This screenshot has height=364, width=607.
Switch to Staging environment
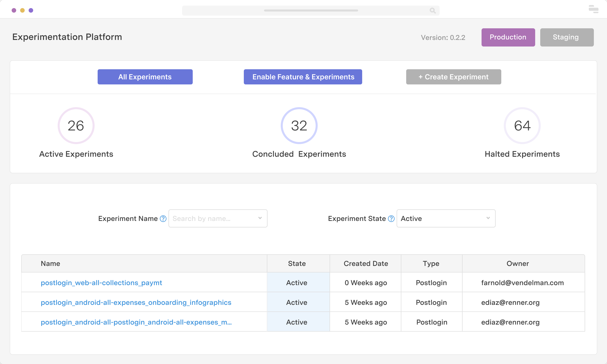566,37
